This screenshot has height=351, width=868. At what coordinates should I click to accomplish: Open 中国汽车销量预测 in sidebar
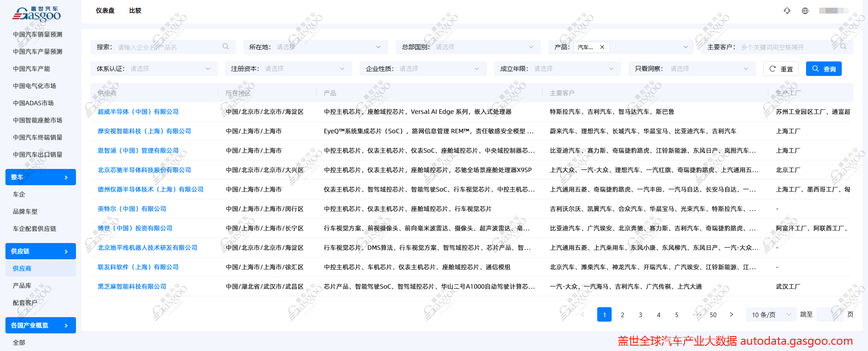[x=38, y=34]
